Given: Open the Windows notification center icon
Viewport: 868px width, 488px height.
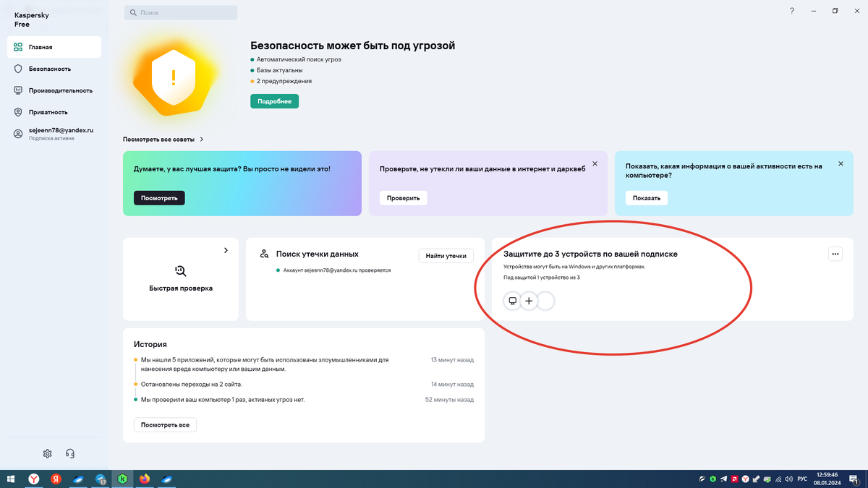Looking at the screenshot, I should [854, 479].
